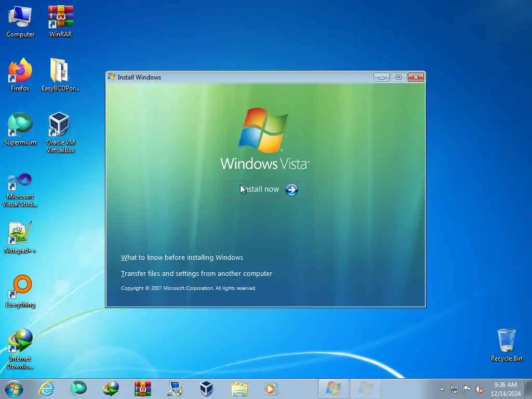The height and width of the screenshot is (399, 532).
Task: Switch to Install Windows taskbar button
Action: (x=334, y=389)
